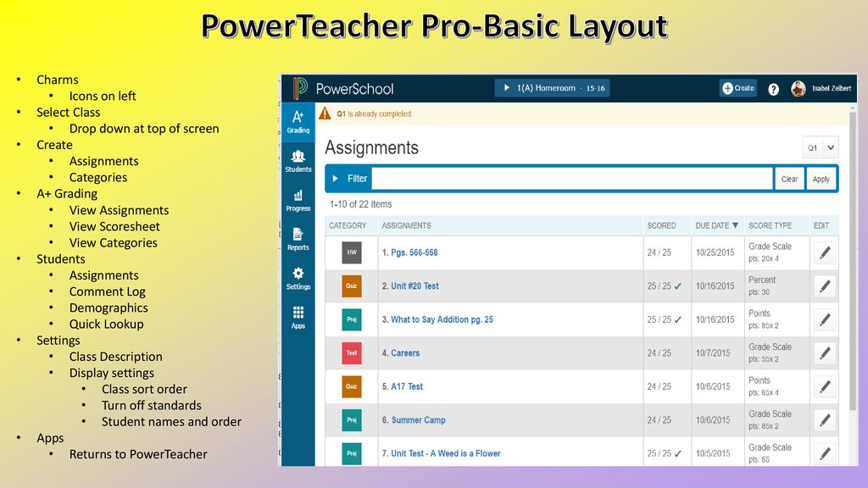Edit the Pgs. 566-568 assignment pencil
The image size is (868, 488).
point(825,252)
